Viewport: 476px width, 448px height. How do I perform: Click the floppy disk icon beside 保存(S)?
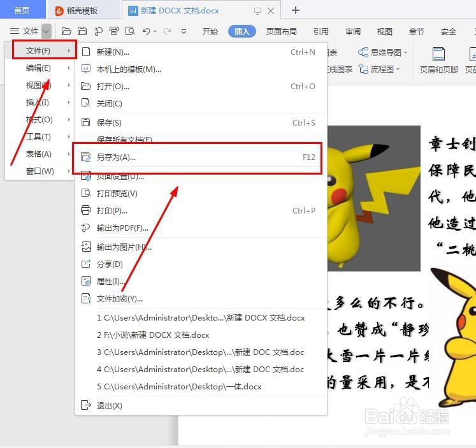86,122
